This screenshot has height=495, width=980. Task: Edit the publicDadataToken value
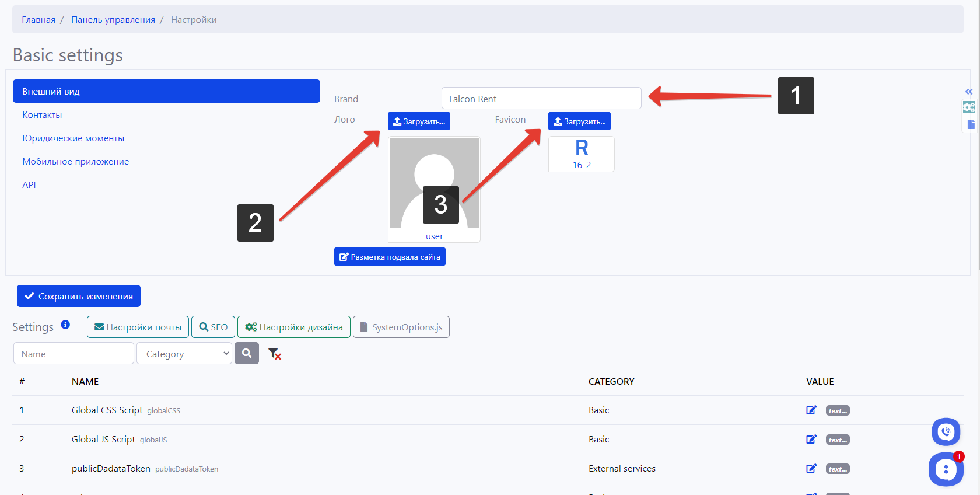click(811, 469)
